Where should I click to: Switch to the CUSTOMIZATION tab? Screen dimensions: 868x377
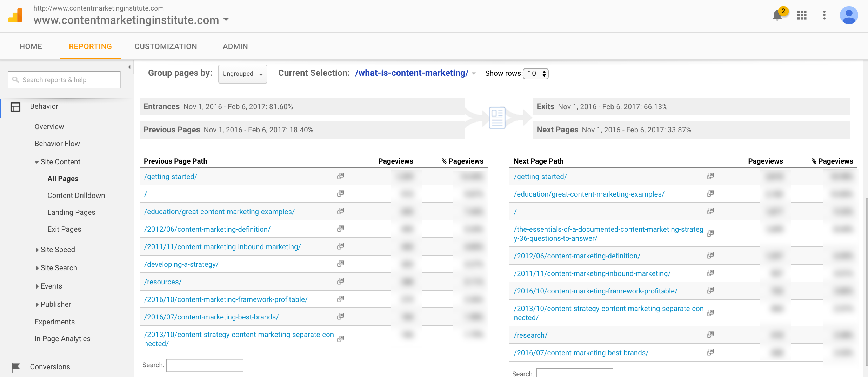(166, 46)
